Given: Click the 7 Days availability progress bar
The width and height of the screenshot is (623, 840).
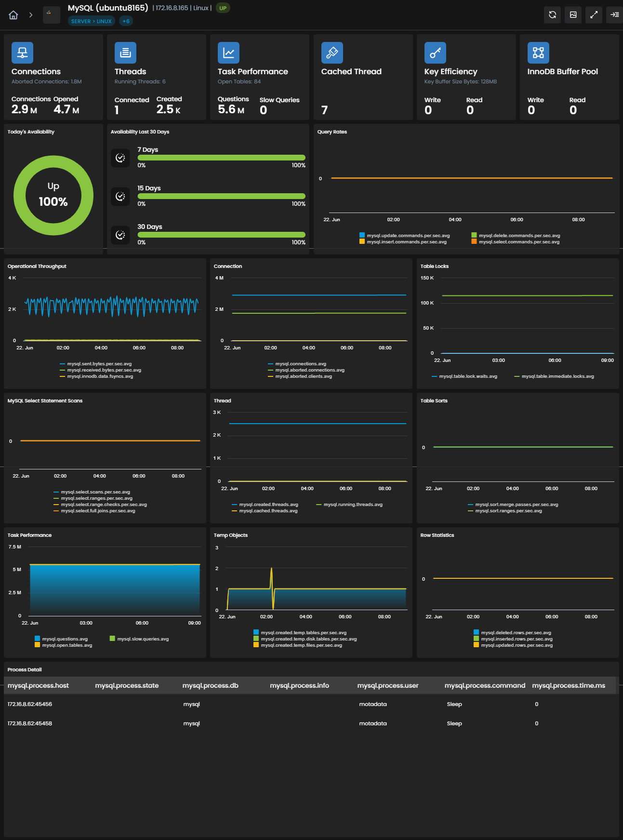Looking at the screenshot, I should [221, 158].
